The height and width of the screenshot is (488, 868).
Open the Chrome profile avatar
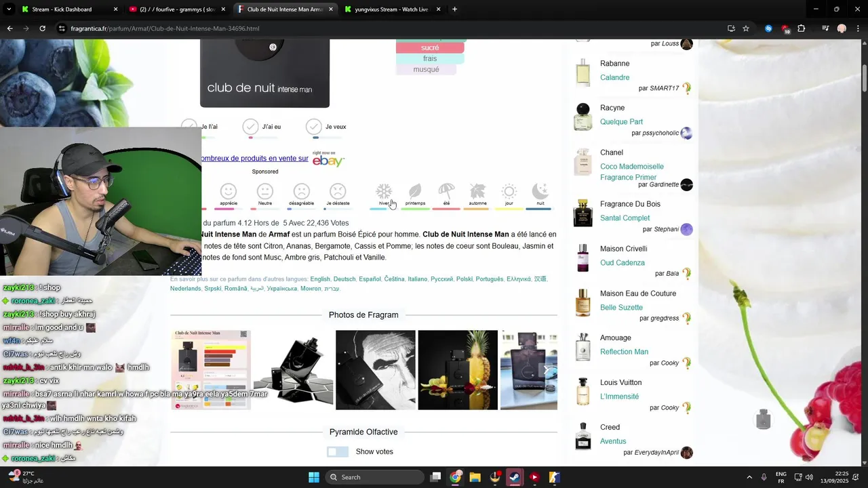[842, 28]
